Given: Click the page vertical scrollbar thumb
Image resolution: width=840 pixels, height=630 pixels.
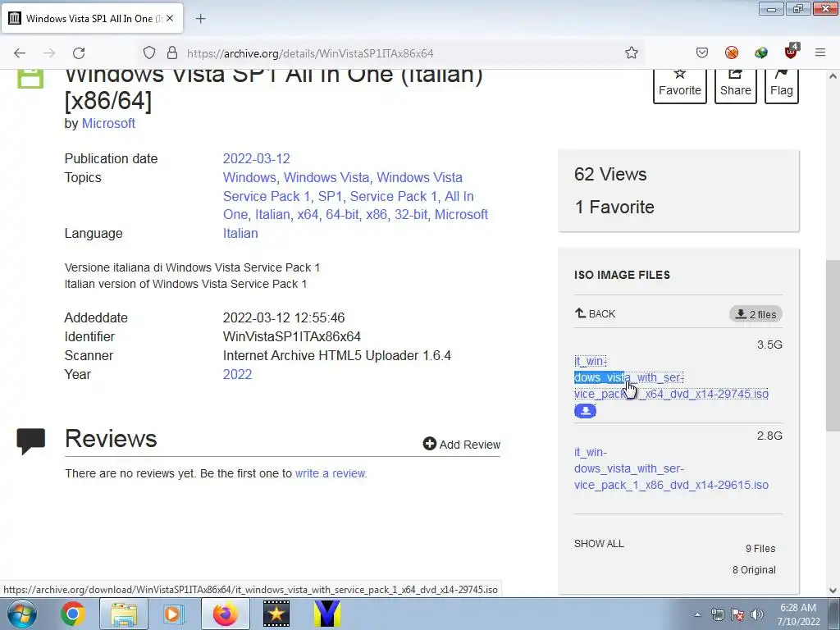Looking at the screenshot, I should [x=833, y=345].
